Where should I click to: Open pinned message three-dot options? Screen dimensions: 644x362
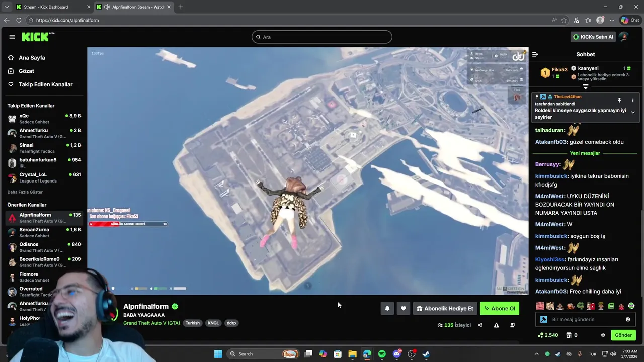633,101
